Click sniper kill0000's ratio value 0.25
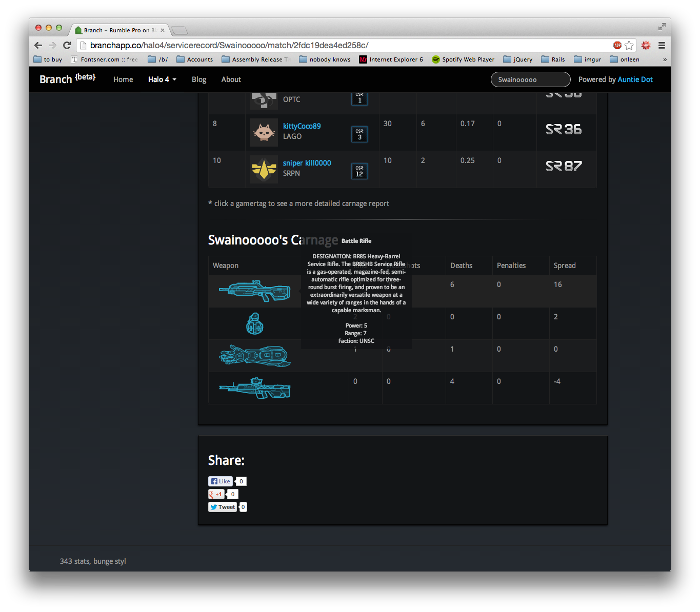700x612 pixels. point(467,160)
